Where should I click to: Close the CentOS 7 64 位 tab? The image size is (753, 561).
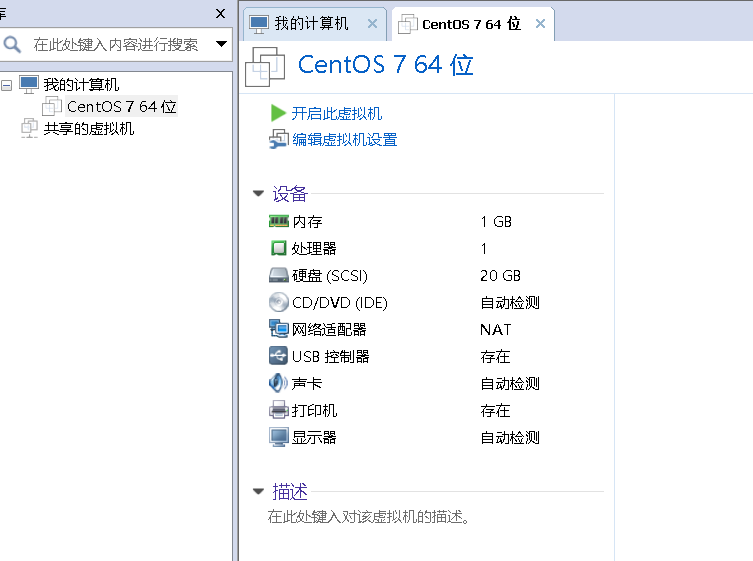[540, 24]
